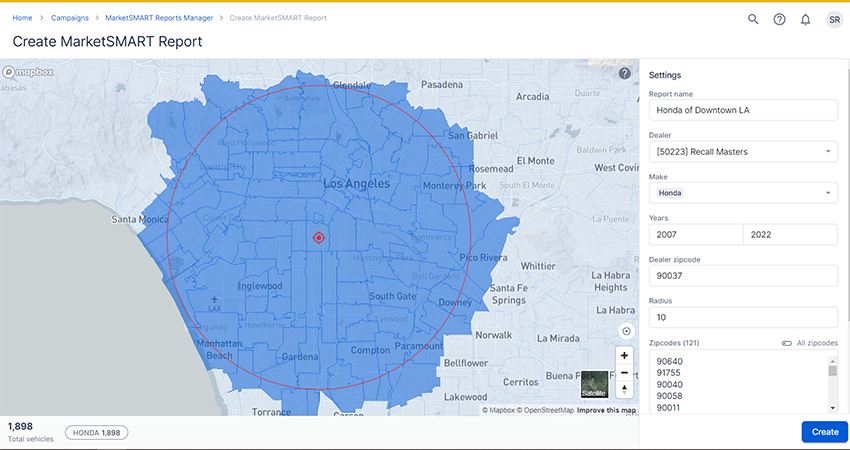Go to Home breadcrumb

[22, 18]
